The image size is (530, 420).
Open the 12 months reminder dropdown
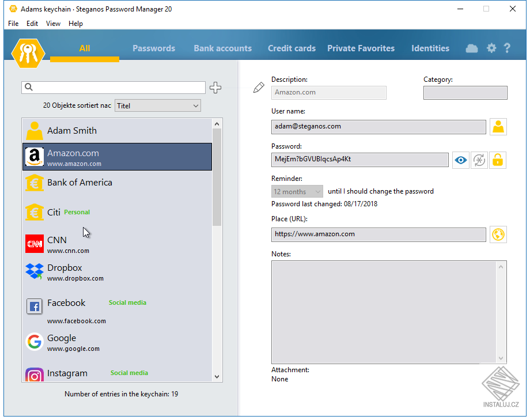tap(297, 191)
